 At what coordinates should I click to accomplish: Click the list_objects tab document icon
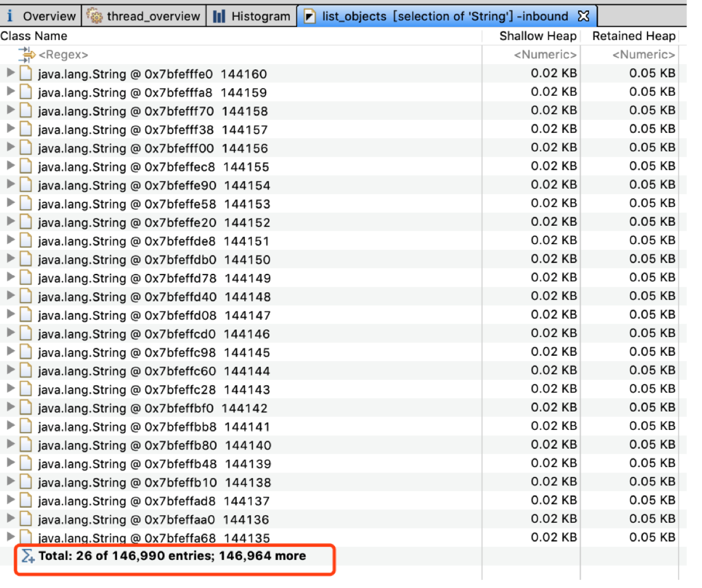(309, 17)
